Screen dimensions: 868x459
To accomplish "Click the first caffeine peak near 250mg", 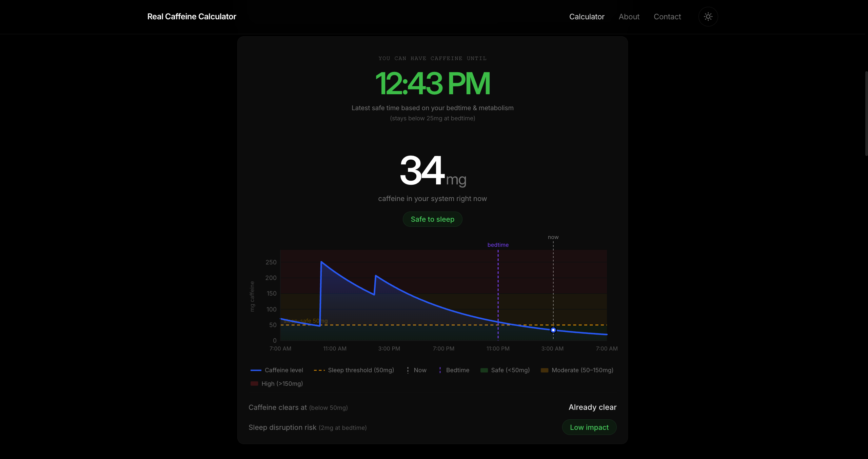I will click(x=321, y=262).
